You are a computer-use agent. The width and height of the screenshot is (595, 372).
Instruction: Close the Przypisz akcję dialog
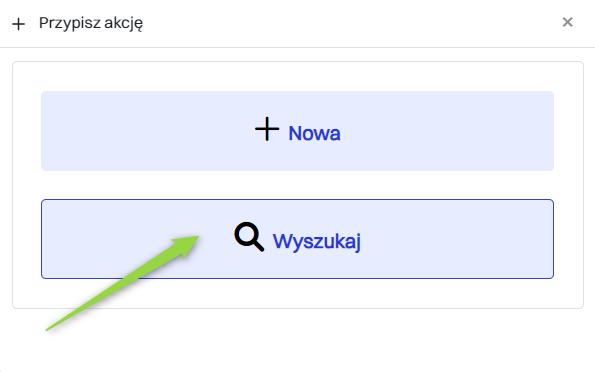click(x=567, y=22)
